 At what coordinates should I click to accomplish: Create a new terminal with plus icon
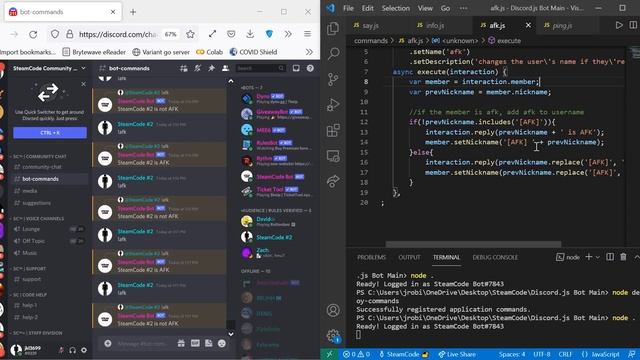pyautogui.click(x=589, y=257)
